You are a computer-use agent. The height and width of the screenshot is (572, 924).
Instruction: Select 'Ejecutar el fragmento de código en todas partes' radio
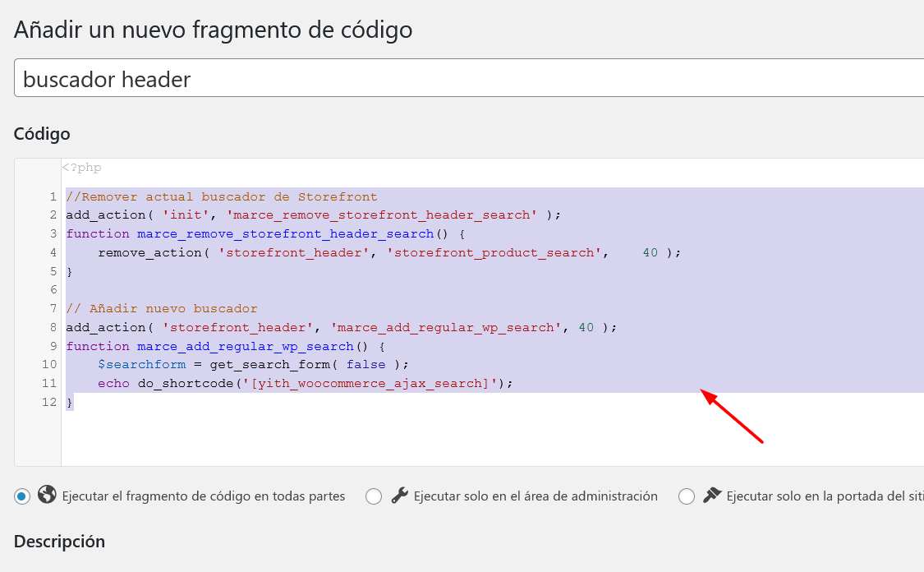[22, 496]
